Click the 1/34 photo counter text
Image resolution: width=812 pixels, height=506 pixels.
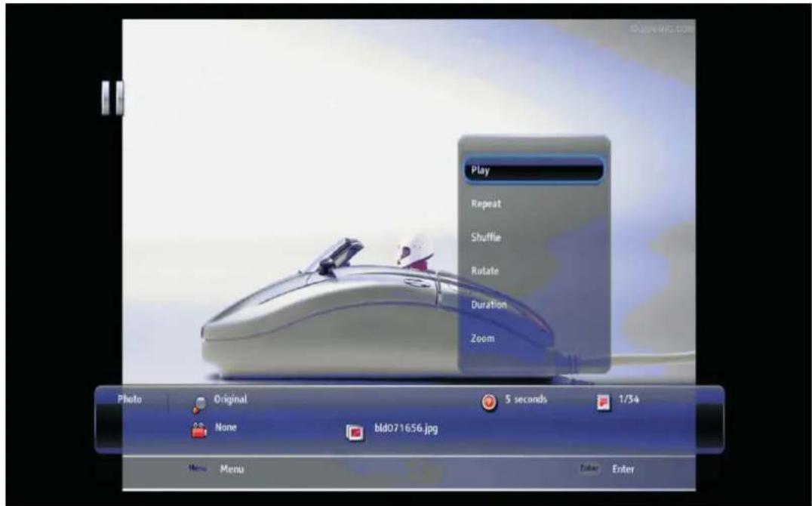pyautogui.click(x=629, y=400)
